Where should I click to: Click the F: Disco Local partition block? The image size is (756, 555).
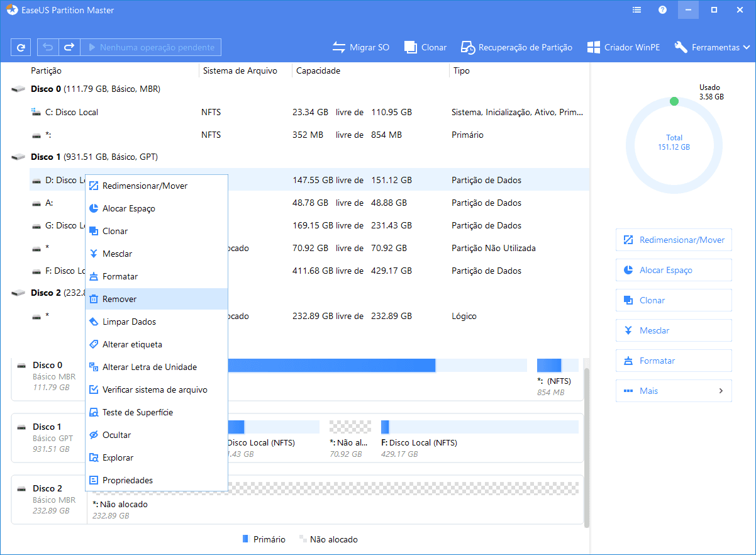coord(479,439)
